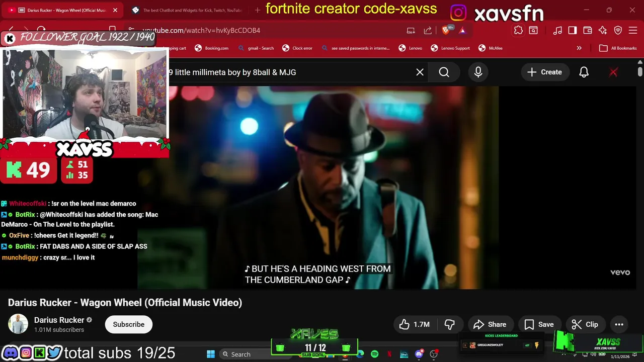Open Microsoft Edge from the taskbar
The width and height of the screenshot is (644, 362).
tap(360, 354)
